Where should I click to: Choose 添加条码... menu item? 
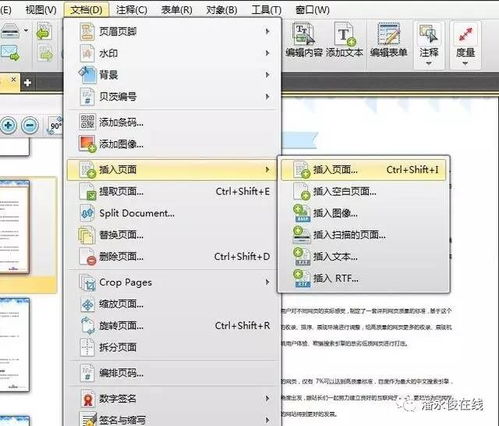point(172,122)
